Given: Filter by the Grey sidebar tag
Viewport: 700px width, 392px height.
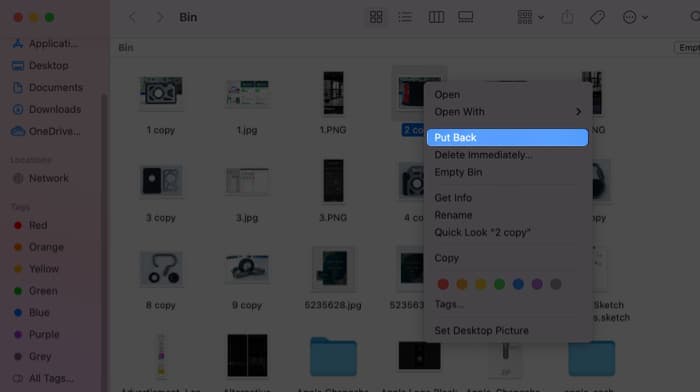Looking at the screenshot, I should click(x=33, y=357).
